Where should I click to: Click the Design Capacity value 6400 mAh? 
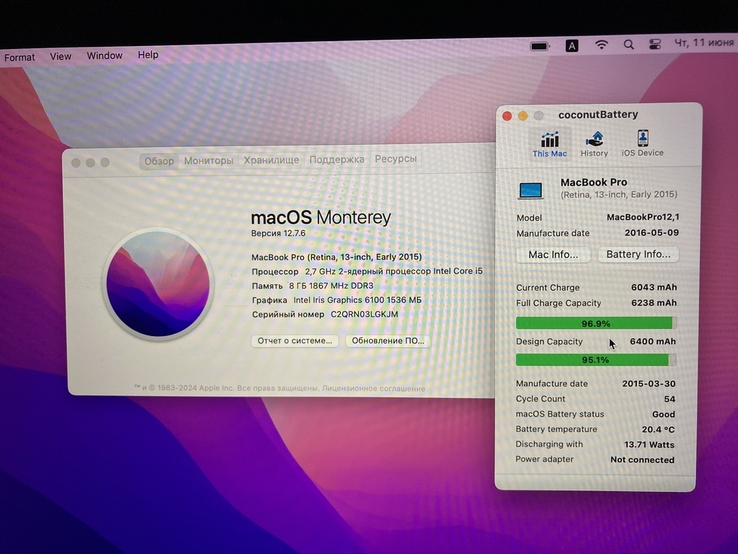pos(652,341)
